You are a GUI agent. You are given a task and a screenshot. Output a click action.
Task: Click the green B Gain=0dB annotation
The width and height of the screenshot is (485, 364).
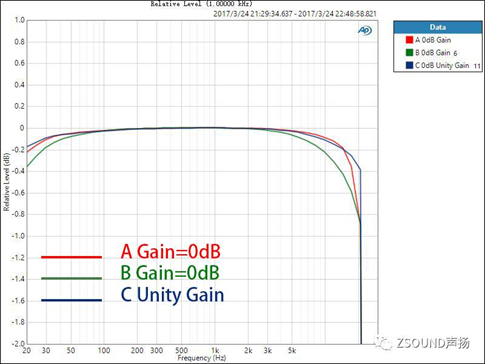[x=170, y=273]
